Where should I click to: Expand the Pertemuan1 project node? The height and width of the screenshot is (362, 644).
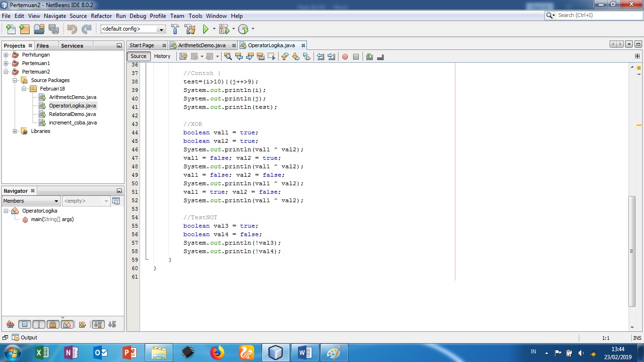(6, 63)
